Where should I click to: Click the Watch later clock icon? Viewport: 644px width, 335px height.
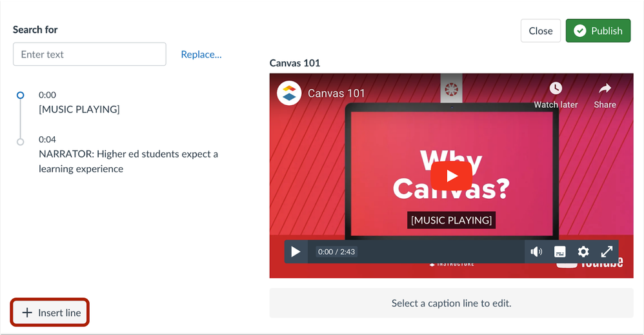556,88
